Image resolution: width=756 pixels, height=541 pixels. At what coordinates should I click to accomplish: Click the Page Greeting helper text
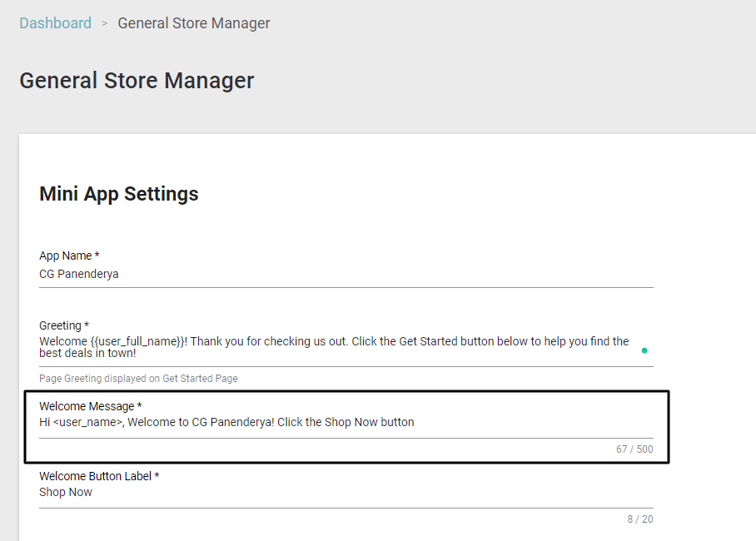[138, 379]
